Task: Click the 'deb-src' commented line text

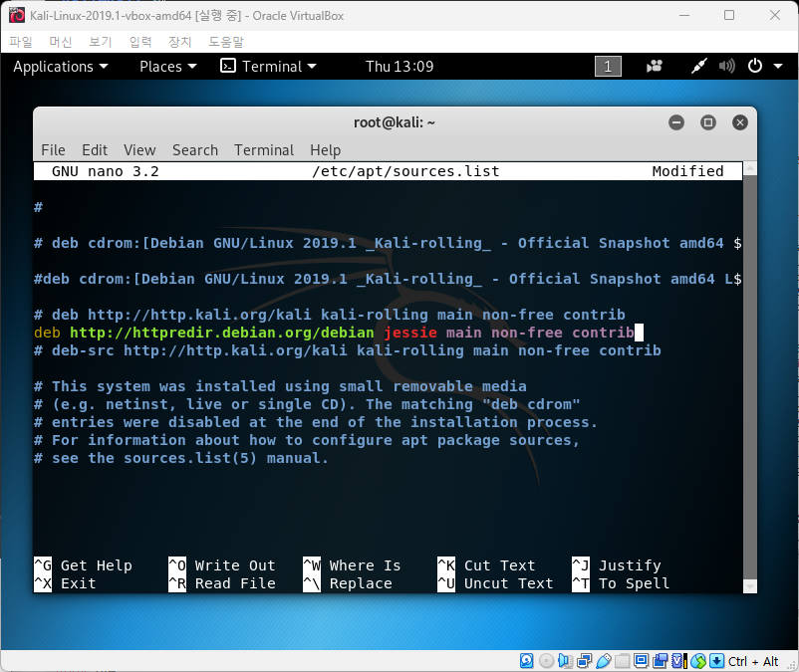Action: coord(348,350)
